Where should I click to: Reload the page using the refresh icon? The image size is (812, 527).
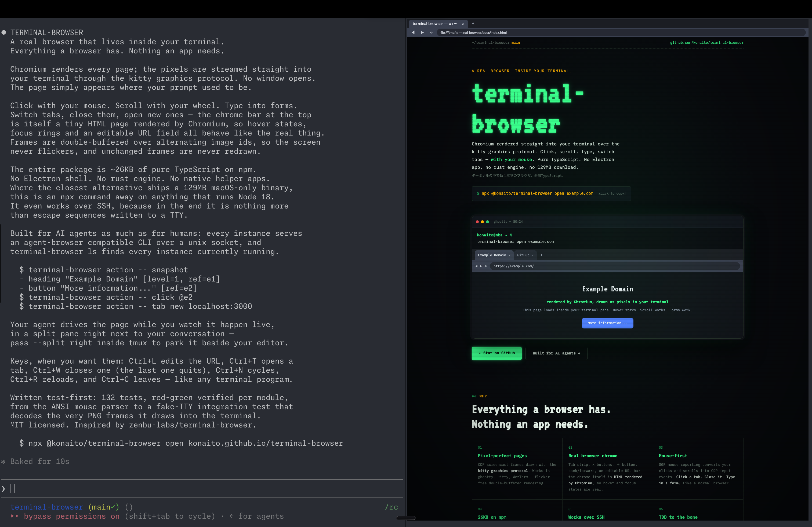point(431,32)
